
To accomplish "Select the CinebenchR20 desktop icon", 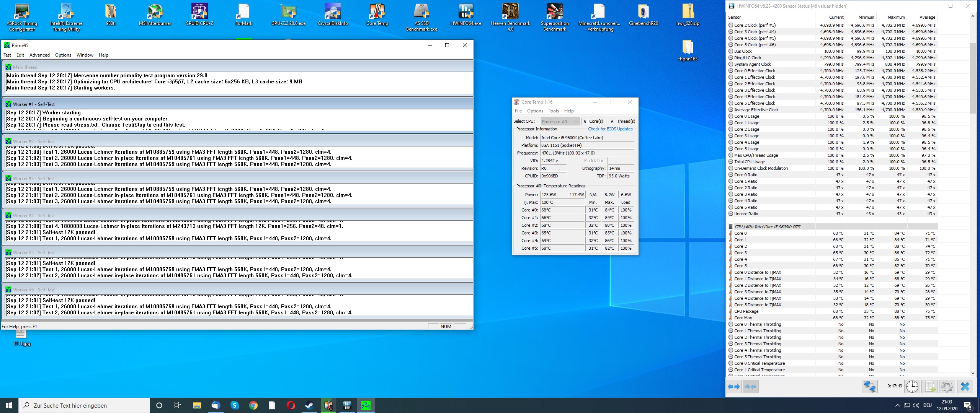I will tap(644, 15).
